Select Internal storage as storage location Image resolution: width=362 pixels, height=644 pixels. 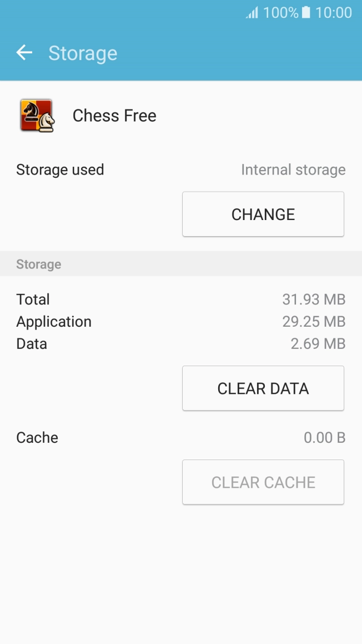(x=293, y=169)
